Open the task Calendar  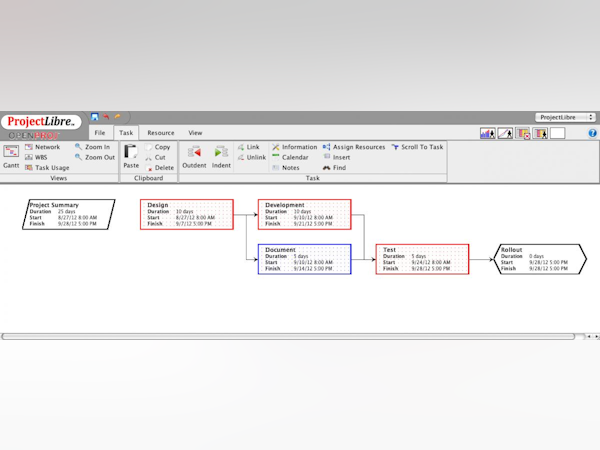pos(290,157)
